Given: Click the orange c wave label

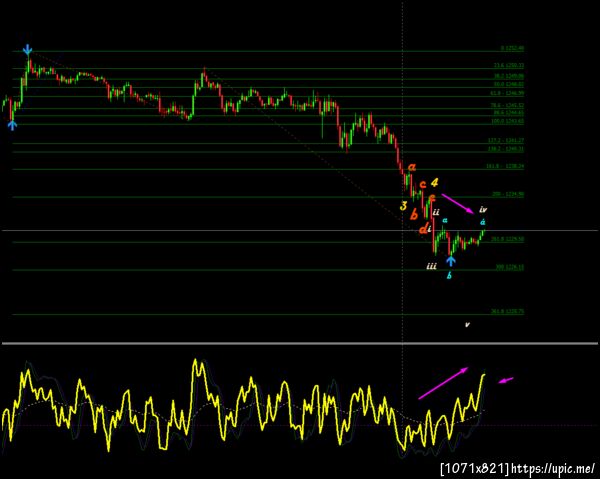Looking at the screenshot, I should (x=423, y=184).
